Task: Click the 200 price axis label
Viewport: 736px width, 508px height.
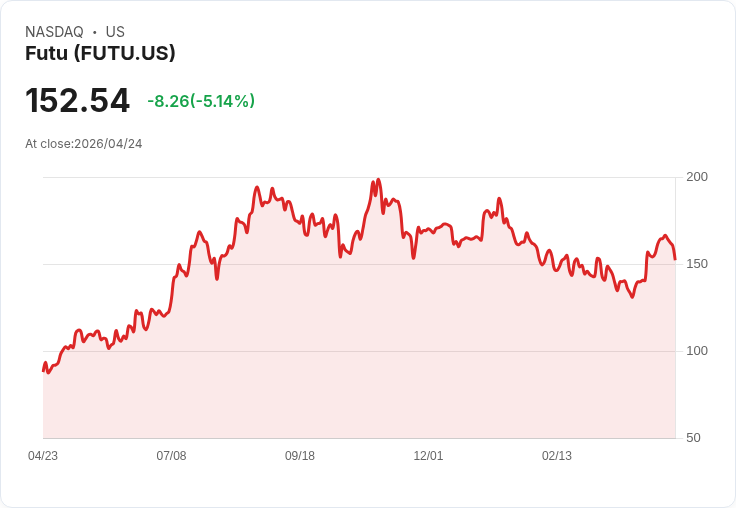Action: [x=697, y=177]
